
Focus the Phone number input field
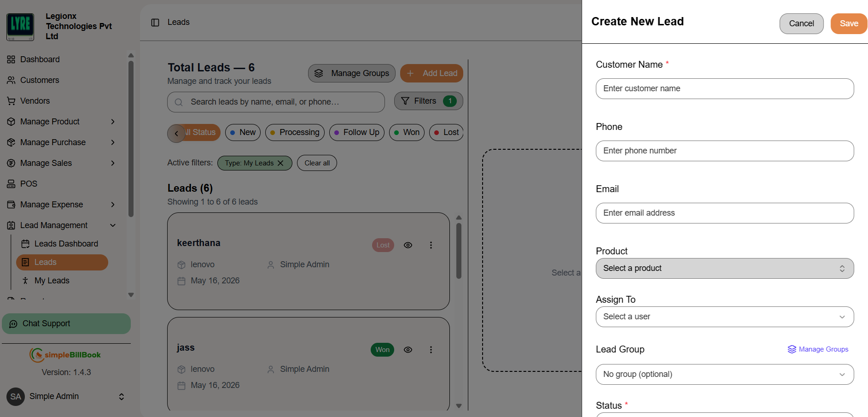tap(725, 151)
